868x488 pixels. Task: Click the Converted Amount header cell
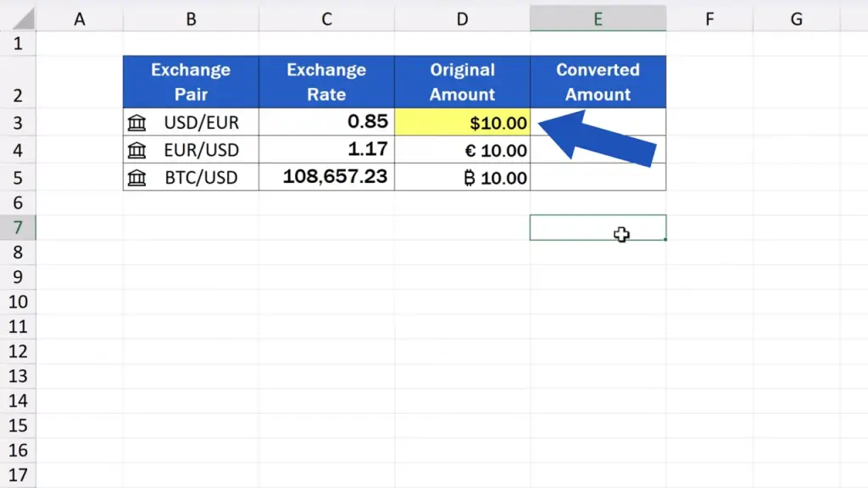pyautogui.click(x=598, y=82)
